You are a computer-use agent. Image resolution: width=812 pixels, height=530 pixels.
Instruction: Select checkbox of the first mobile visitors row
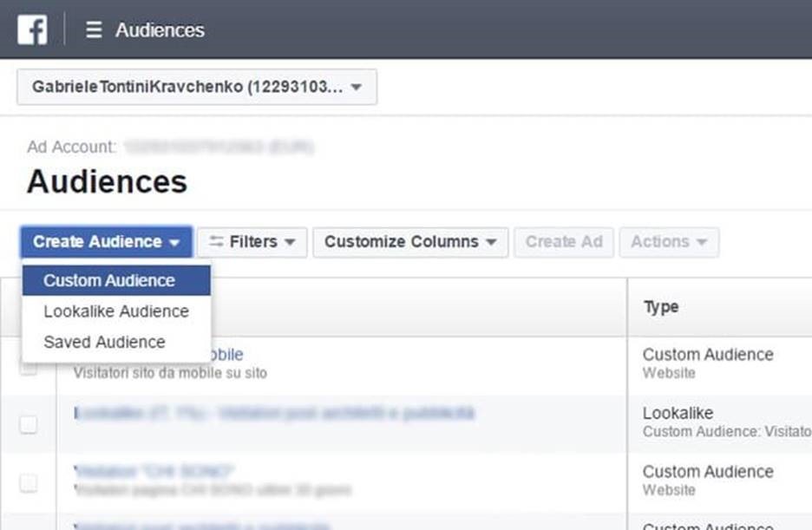pyautogui.click(x=29, y=367)
